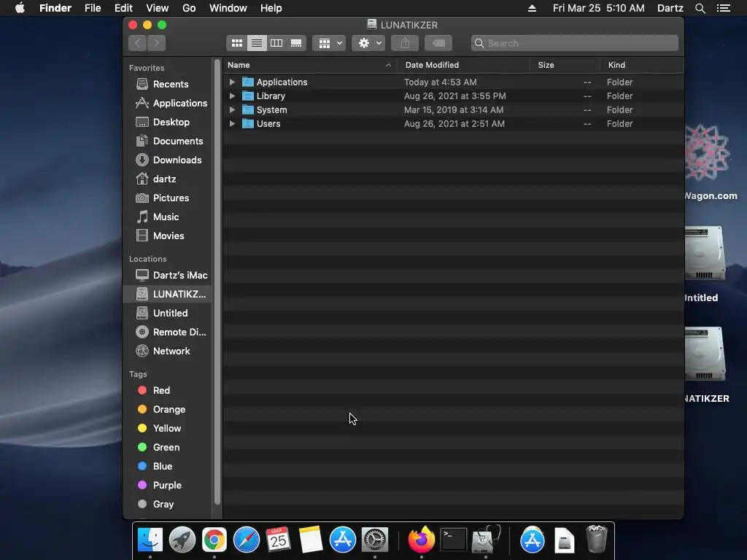The image size is (747, 560).
Task: Filter by the Purple tag
Action: pyautogui.click(x=169, y=485)
